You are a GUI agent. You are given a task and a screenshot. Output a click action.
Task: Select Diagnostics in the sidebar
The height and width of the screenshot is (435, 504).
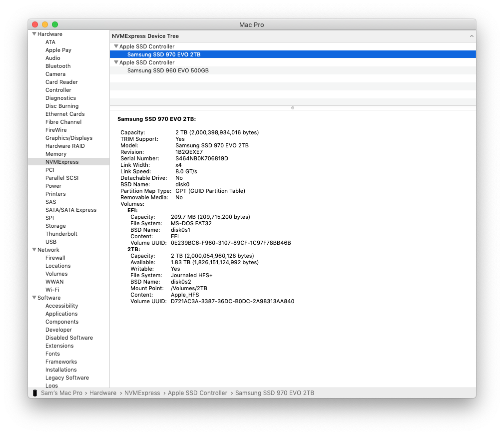coord(60,98)
